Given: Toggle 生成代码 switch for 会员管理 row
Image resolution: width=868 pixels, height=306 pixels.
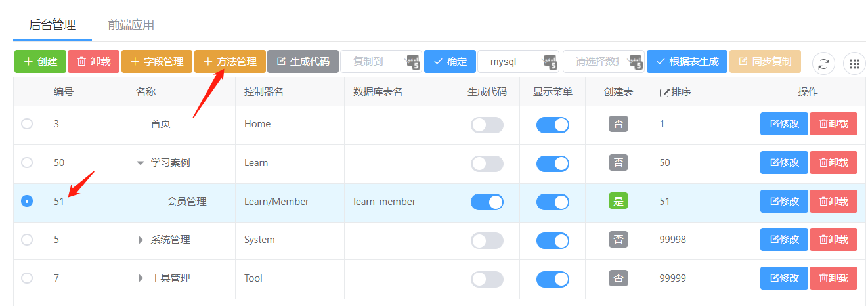Looking at the screenshot, I should 487,202.
